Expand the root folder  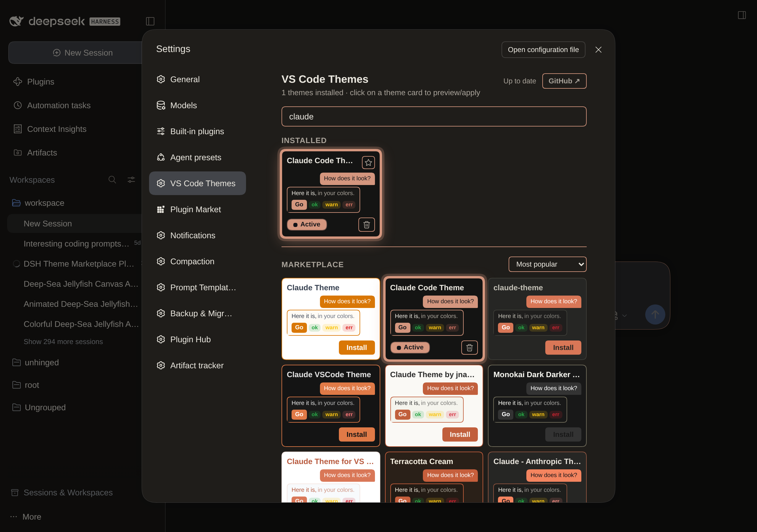tap(25, 385)
